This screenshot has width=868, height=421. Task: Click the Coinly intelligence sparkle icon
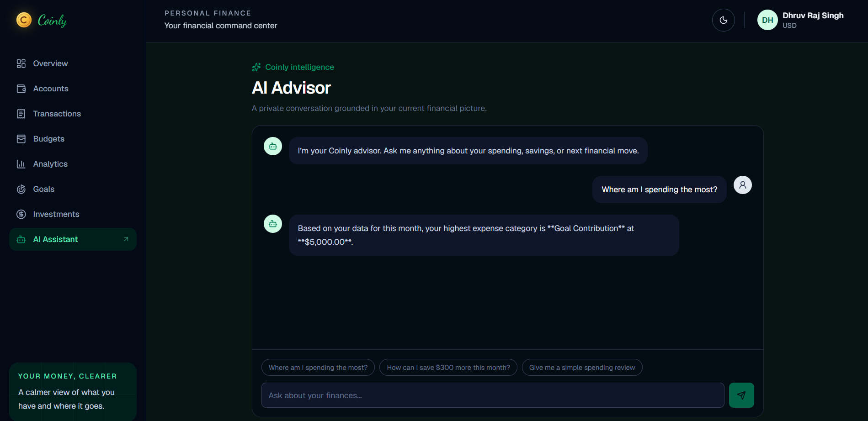click(x=256, y=67)
